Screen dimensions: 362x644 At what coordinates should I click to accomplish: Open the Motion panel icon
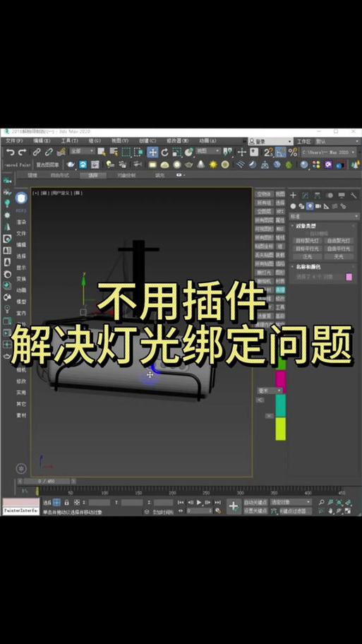point(329,196)
